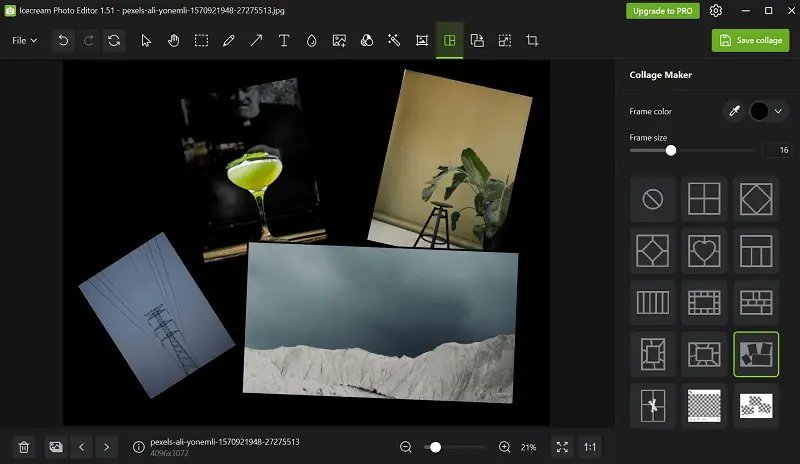This screenshot has height=464, width=800.
Task: Click the Save collage button
Action: point(750,40)
